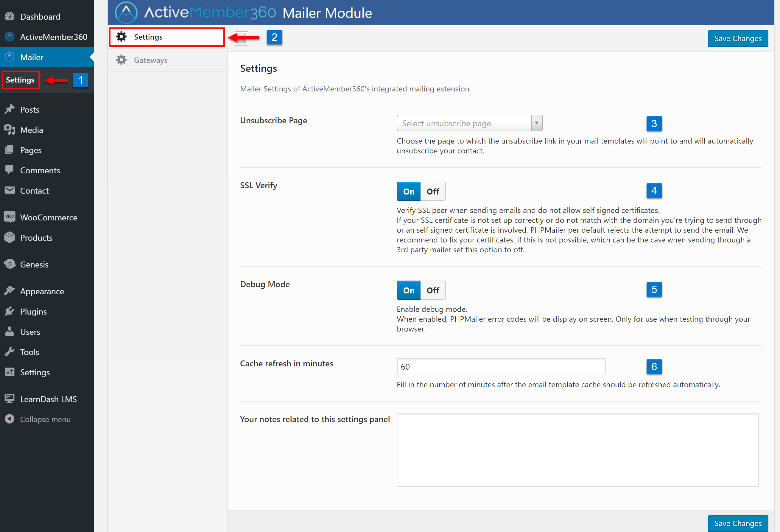The height and width of the screenshot is (532, 780).
Task: Click the WordPress Settings sliders icon
Action: [x=10, y=371]
